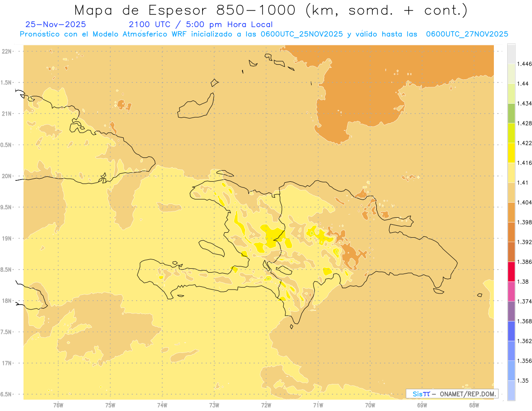Click the color bar value '1.374'
Viewport: 532px width, 411px height.
coord(525,301)
